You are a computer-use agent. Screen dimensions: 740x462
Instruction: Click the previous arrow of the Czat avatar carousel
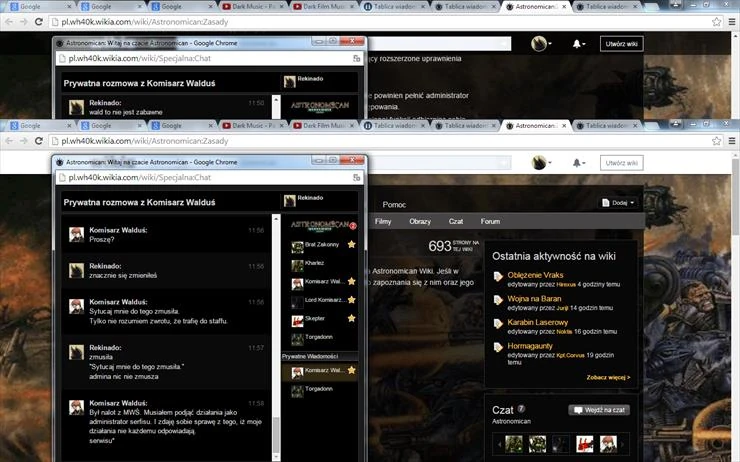[x=499, y=444]
